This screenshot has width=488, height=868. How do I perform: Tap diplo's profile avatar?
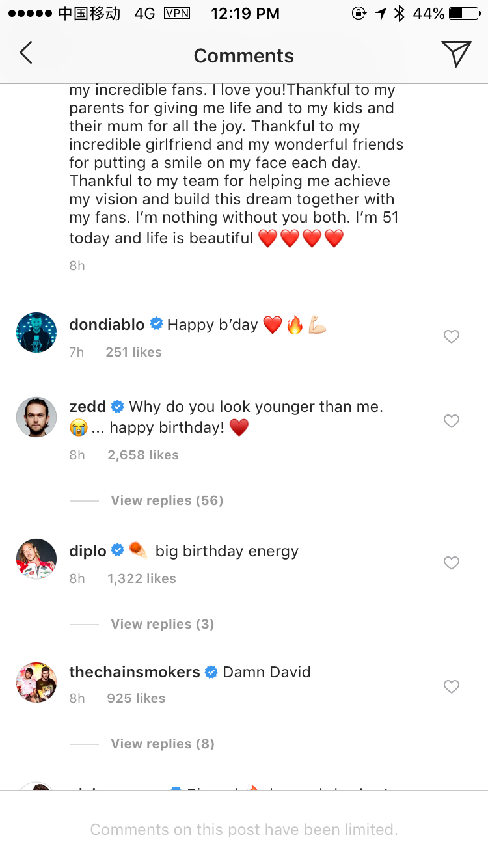36,559
